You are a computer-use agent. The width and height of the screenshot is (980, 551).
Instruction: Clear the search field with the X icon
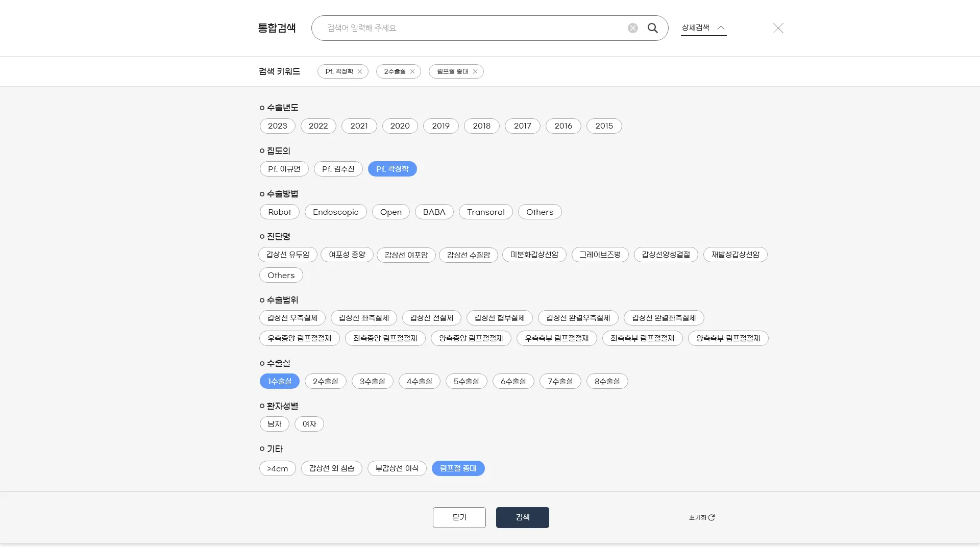coord(633,28)
